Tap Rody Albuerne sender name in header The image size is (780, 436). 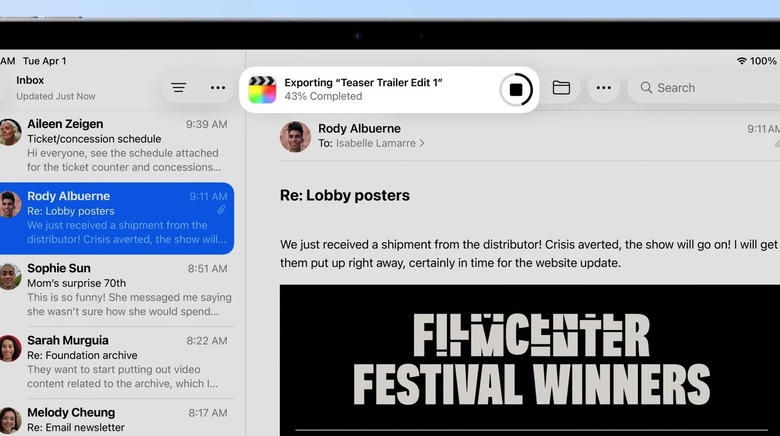coord(359,128)
